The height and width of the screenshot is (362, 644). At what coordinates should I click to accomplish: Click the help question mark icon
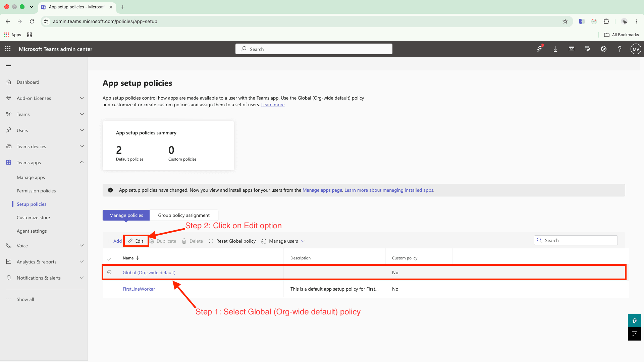click(x=620, y=49)
